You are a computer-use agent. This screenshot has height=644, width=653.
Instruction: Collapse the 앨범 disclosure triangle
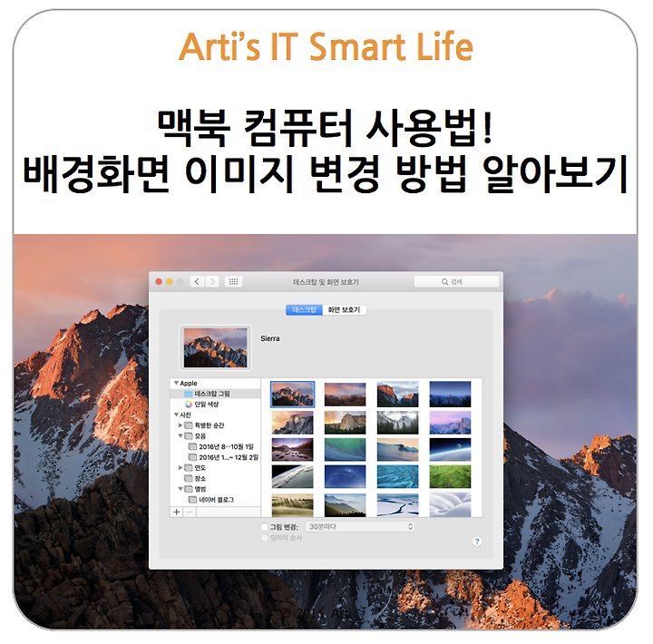coord(180,489)
